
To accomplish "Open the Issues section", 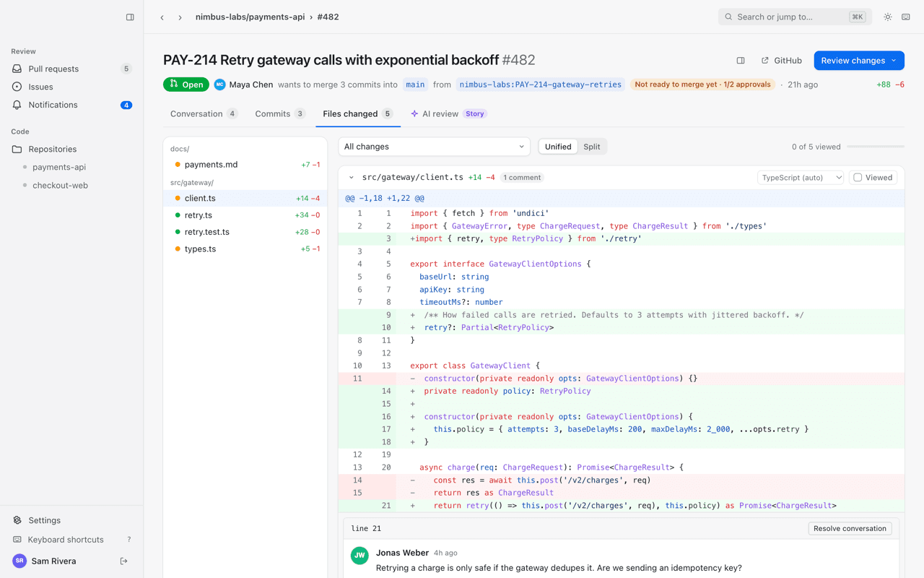I will pos(71,87).
